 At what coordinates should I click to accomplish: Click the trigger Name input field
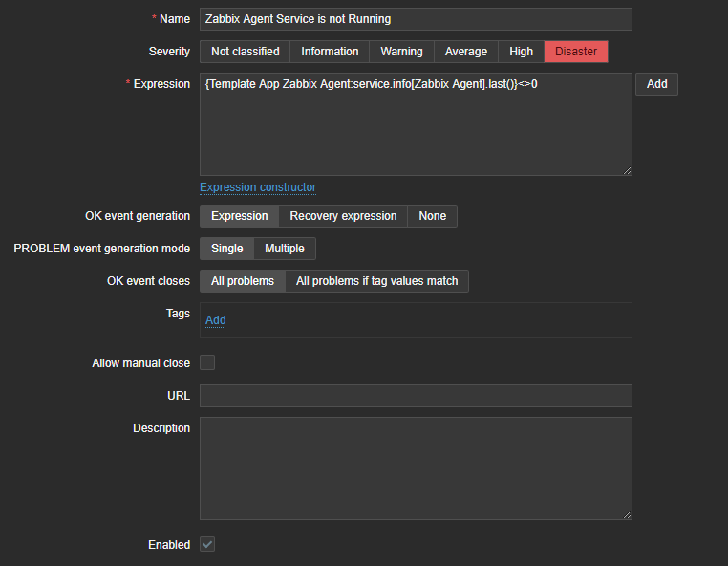point(416,19)
